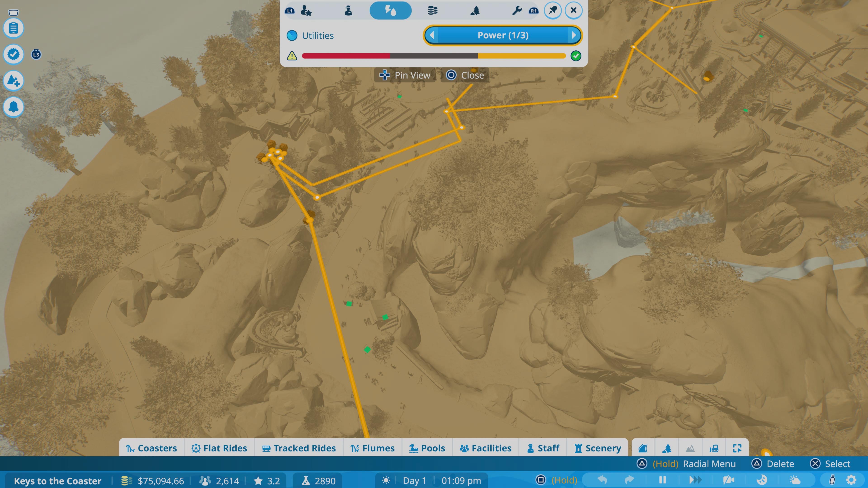
Task: Click the Close prompt below the panel
Action: tap(465, 75)
